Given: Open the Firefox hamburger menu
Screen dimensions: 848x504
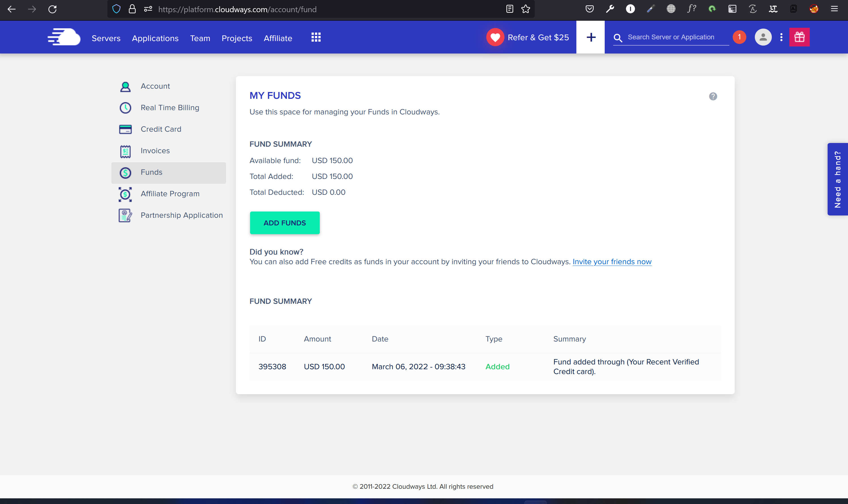Looking at the screenshot, I should tap(834, 9).
